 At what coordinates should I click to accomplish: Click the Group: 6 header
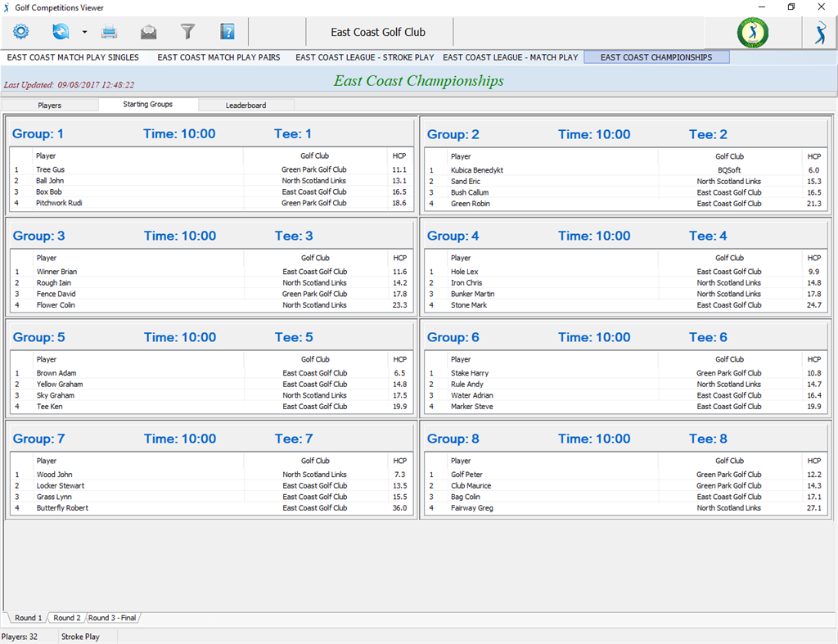click(x=453, y=337)
